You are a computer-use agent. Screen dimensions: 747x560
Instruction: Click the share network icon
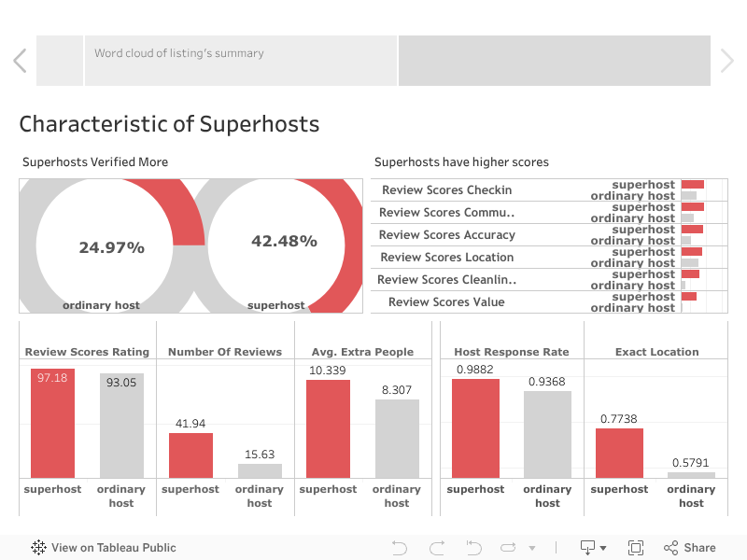(670, 548)
